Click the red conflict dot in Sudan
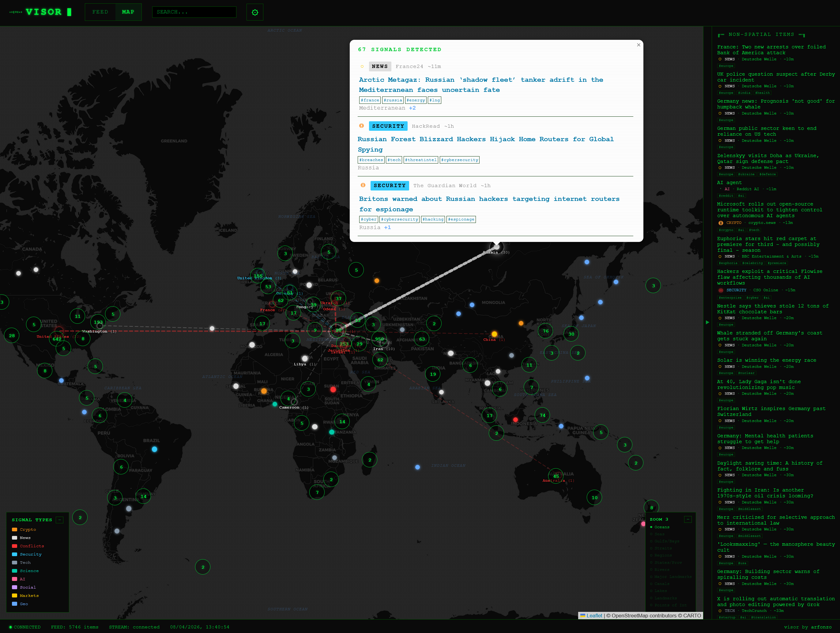The width and height of the screenshot is (840, 633). 333,389
